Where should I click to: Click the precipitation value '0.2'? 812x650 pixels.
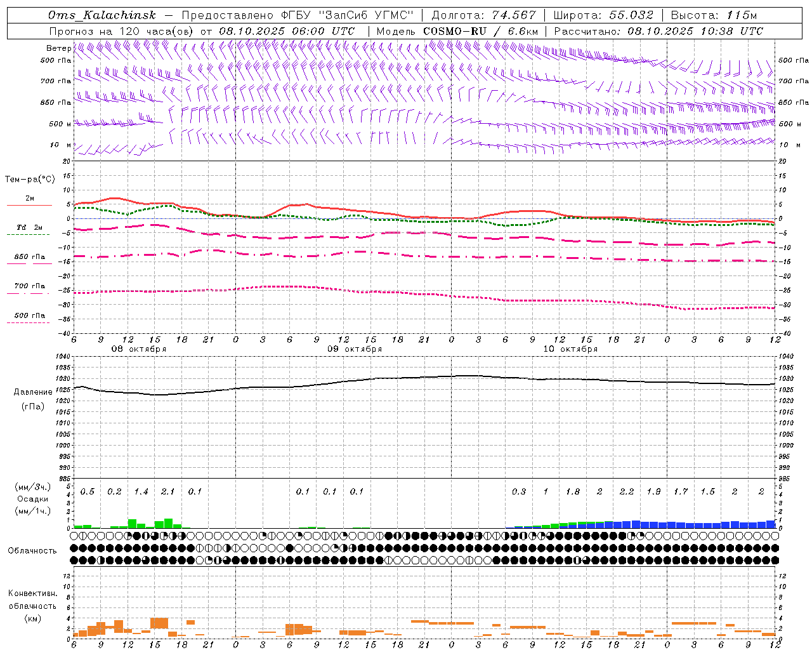tap(115, 492)
